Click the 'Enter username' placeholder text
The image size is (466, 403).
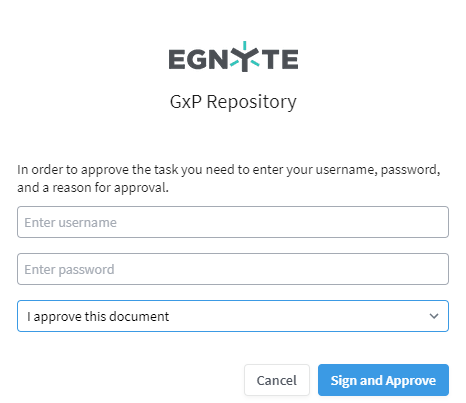coord(70,222)
